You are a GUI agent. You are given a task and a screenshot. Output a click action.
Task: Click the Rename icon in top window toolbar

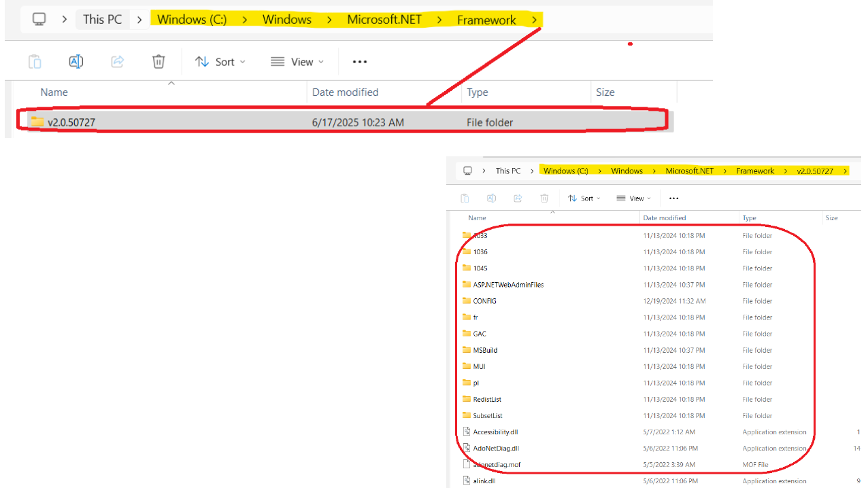76,62
